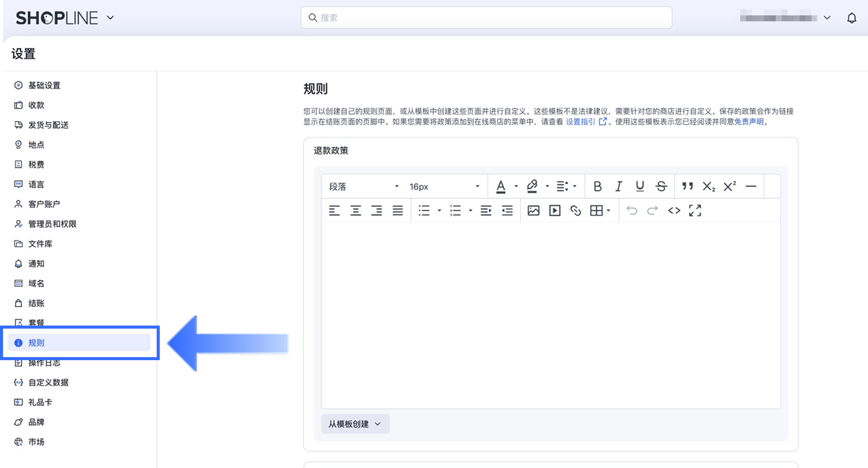Apply superscript formatting
868x468 pixels.
pyautogui.click(x=730, y=187)
